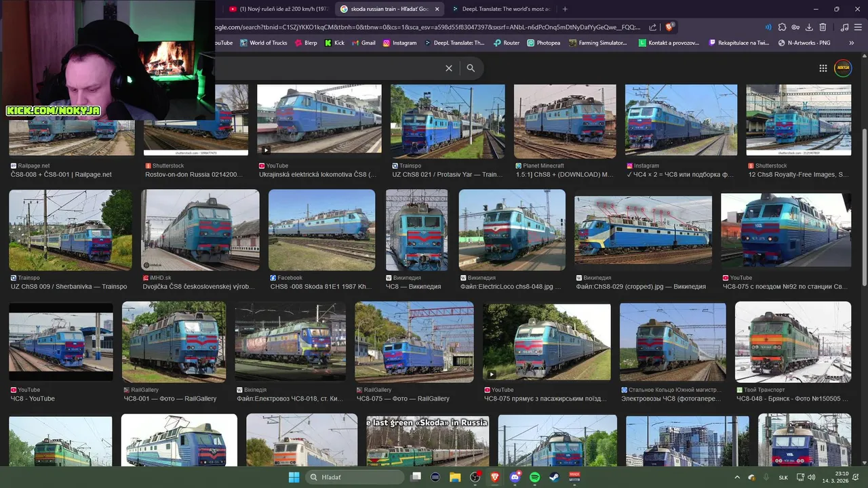The image size is (868, 488).
Task: Open a new browser tab with plus
Action: point(565,9)
